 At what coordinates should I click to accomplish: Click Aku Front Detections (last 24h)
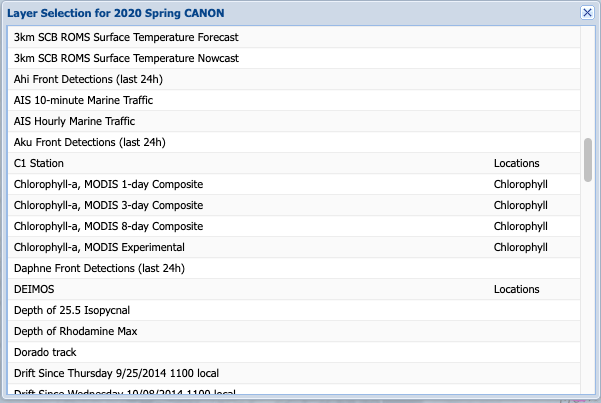89,142
